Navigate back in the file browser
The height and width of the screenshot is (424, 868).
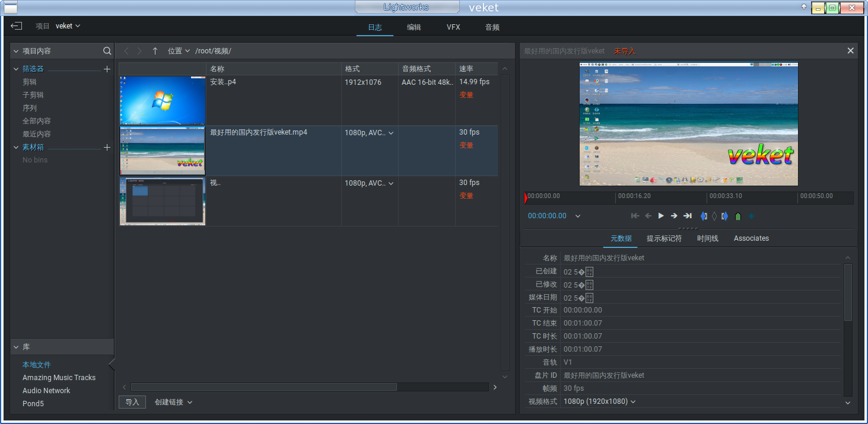126,51
